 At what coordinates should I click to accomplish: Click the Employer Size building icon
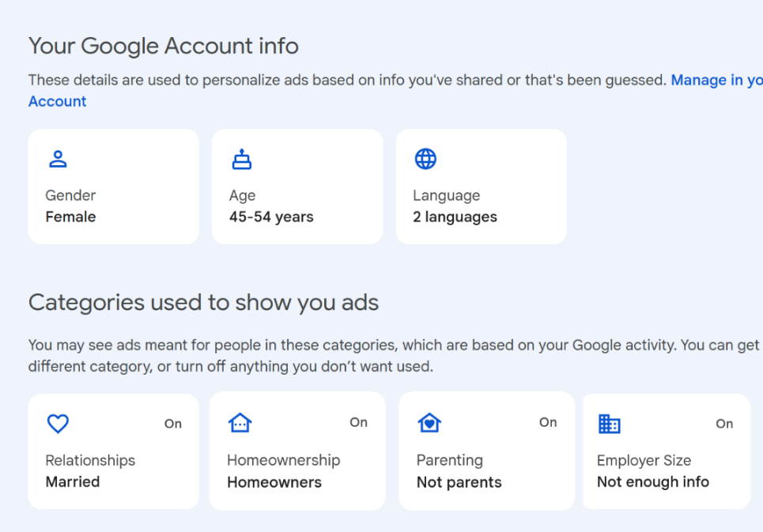(609, 424)
